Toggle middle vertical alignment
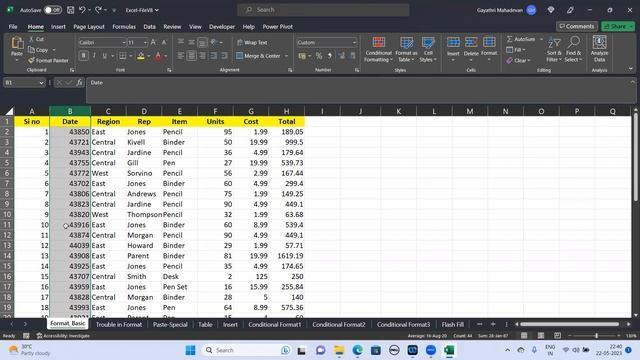The width and height of the screenshot is (640, 360). pos(191,42)
